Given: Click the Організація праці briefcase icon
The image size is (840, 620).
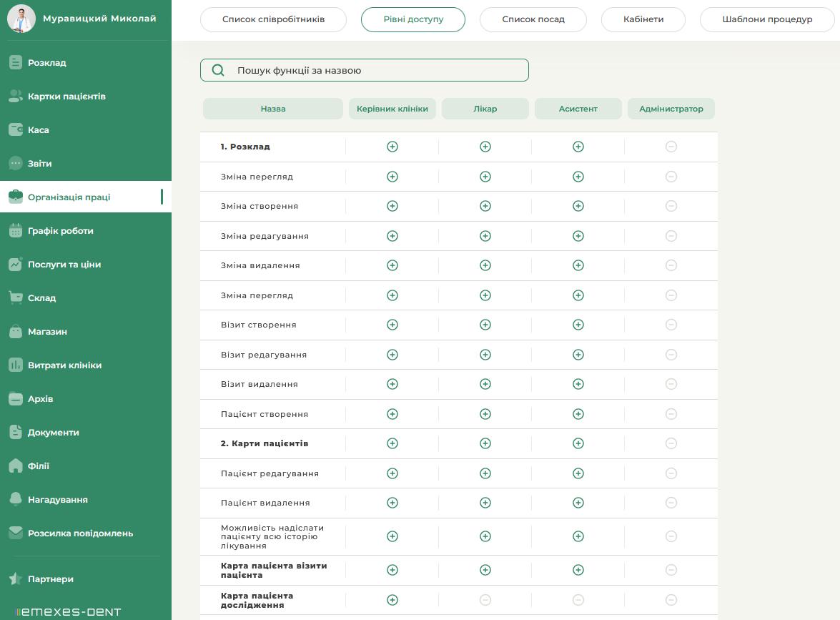Looking at the screenshot, I should (16, 197).
